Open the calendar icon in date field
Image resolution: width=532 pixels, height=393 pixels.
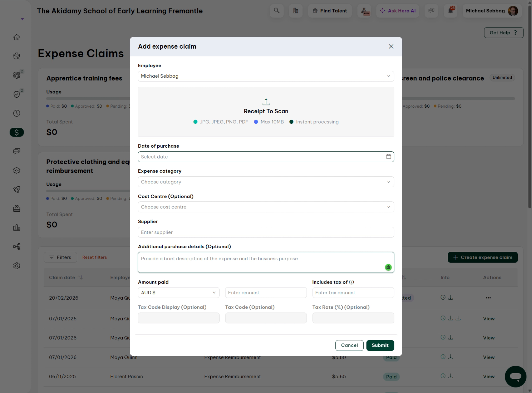(x=388, y=157)
